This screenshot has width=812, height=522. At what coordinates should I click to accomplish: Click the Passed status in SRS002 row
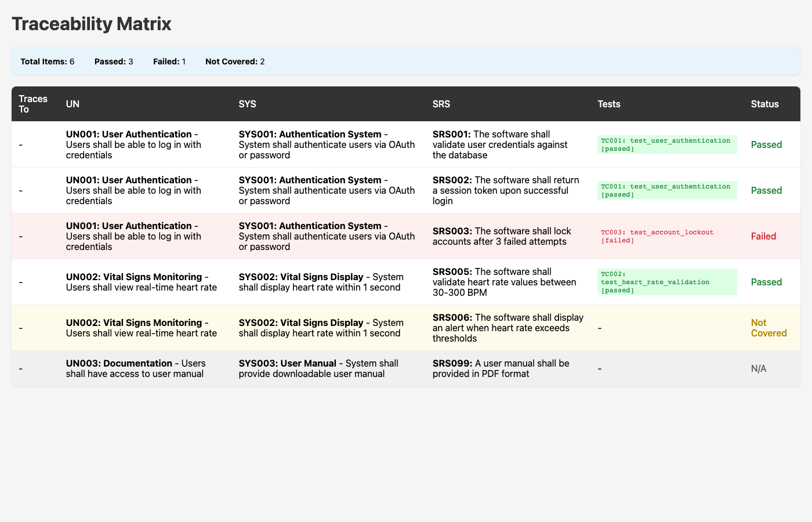tap(766, 190)
